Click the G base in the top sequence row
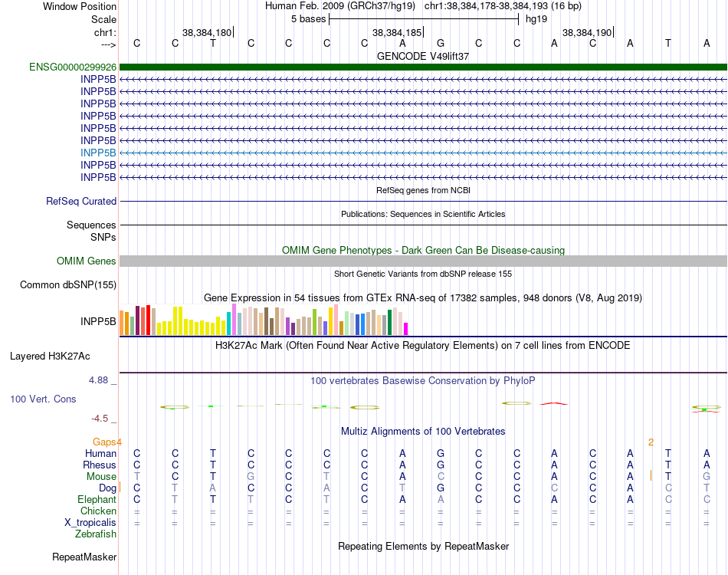 click(x=441, y=43)
